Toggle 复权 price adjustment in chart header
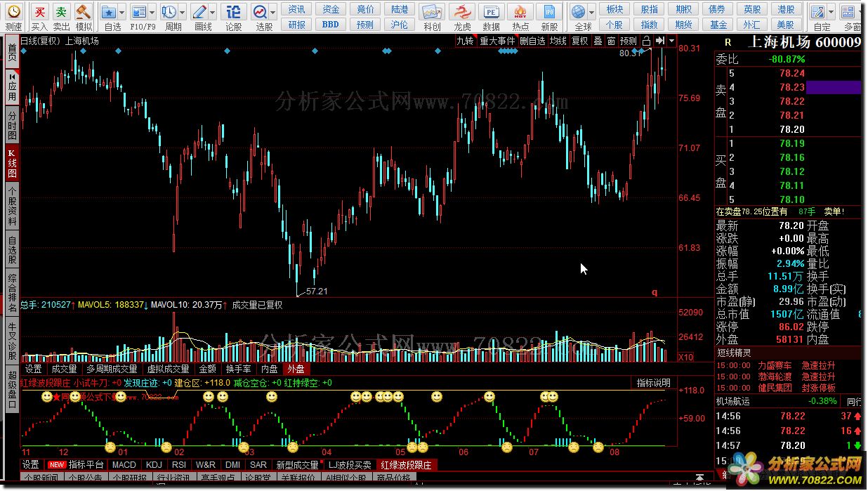Viewport: 868px width, 491px height. tap(579, 41)
